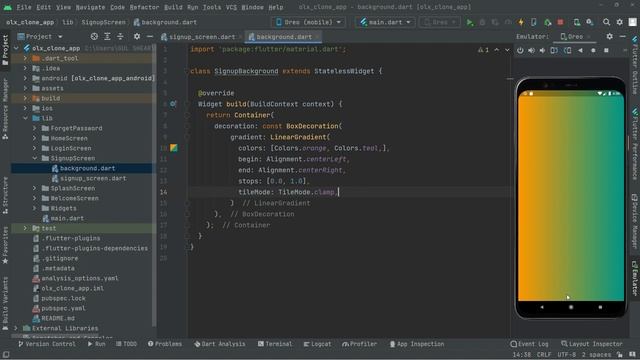Click Collapse All in Project panel header
Screen dimensions: 640x360
pos(120,37)
